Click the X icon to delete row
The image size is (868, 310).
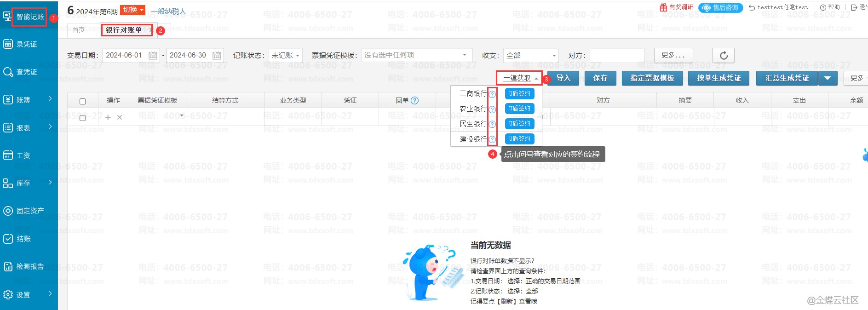point(120,117)
